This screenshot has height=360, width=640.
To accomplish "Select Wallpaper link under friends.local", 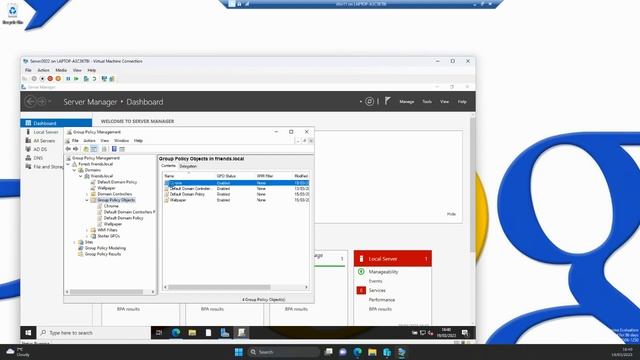I will pyautogui.click(x=106, y=188).
